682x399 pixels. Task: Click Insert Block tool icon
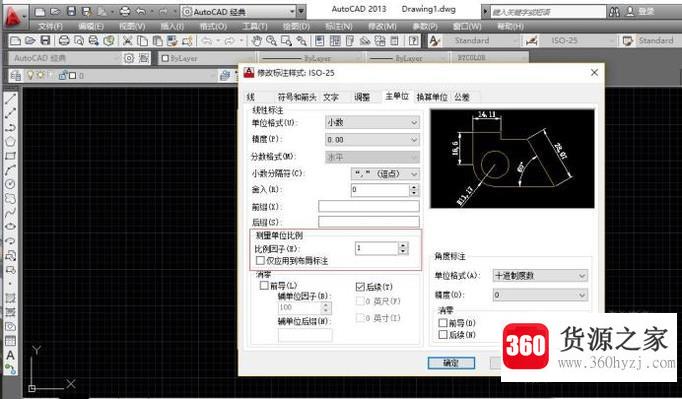[x=10, y=255]
